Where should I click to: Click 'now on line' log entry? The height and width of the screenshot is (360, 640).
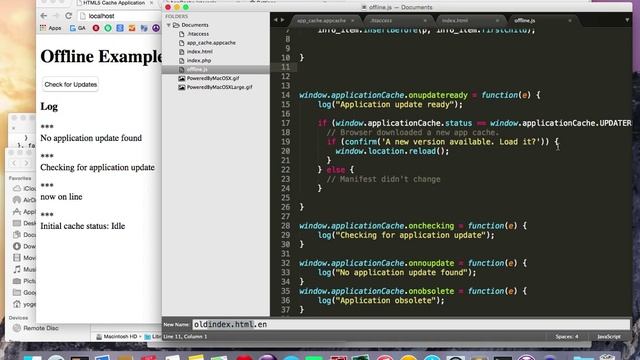coord(61,197)
